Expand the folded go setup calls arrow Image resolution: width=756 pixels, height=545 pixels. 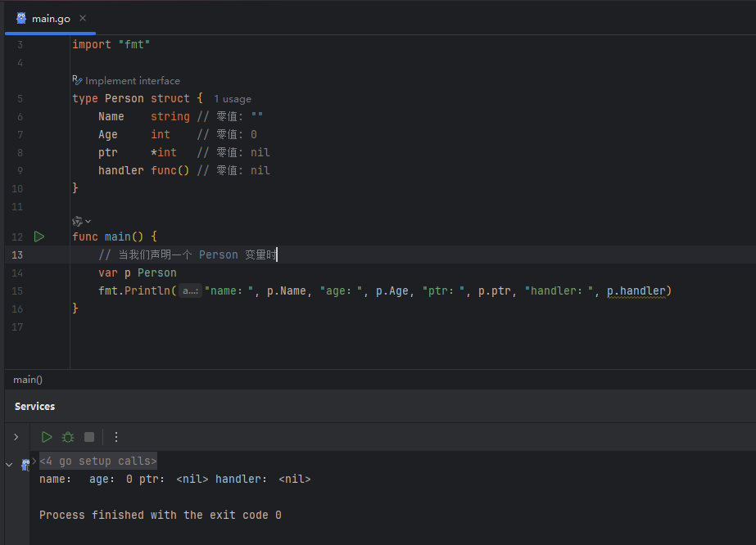(34, 462)
